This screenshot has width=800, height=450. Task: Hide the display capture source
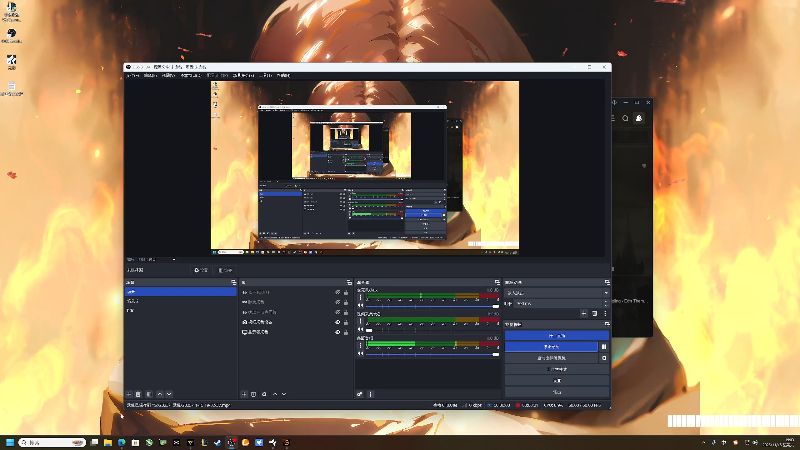337,332
